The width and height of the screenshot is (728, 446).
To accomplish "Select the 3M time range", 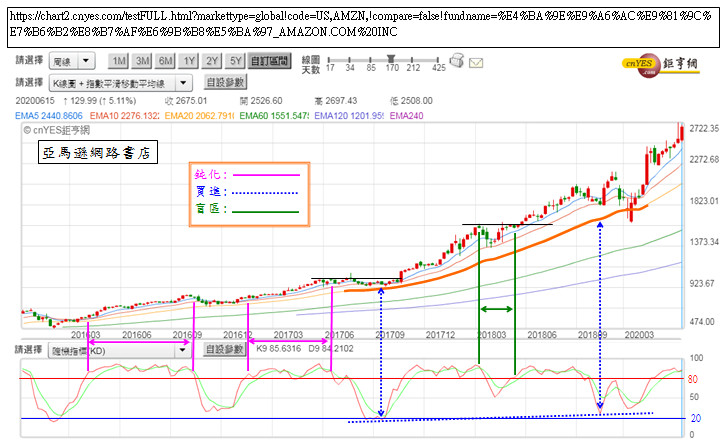I will [x=142, y=61].
